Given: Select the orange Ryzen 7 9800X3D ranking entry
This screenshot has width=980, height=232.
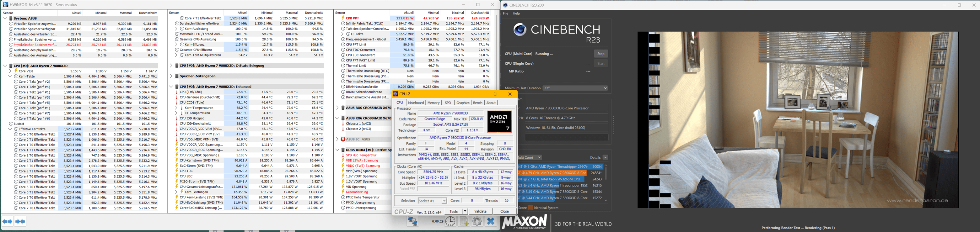Looking at the screenshot, I should click(560, 173).
